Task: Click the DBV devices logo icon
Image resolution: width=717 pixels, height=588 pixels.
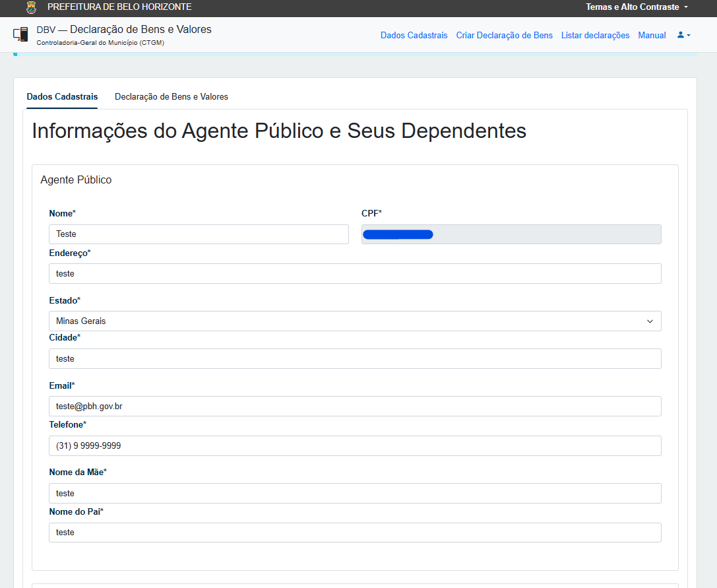Action: 20,34
